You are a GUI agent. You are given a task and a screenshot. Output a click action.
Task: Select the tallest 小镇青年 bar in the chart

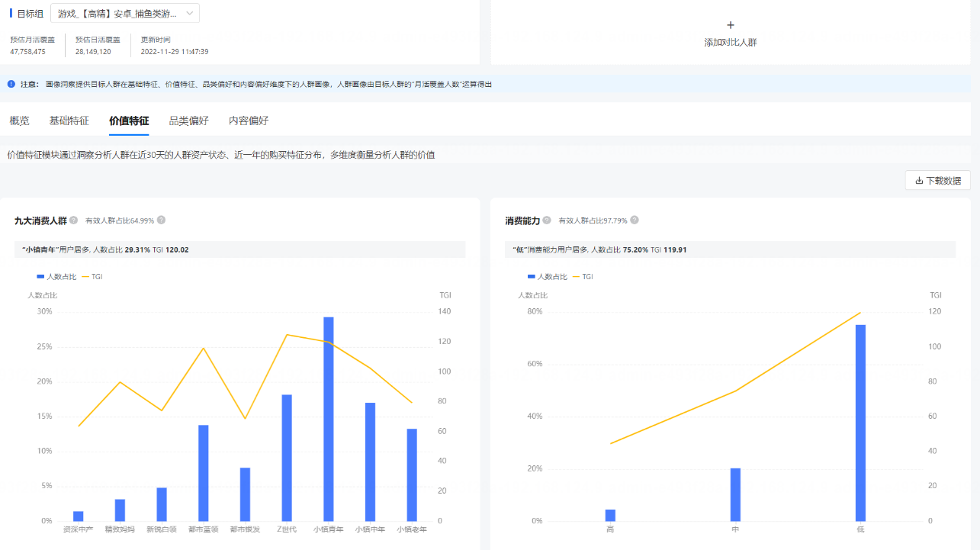tap(327, 420)
